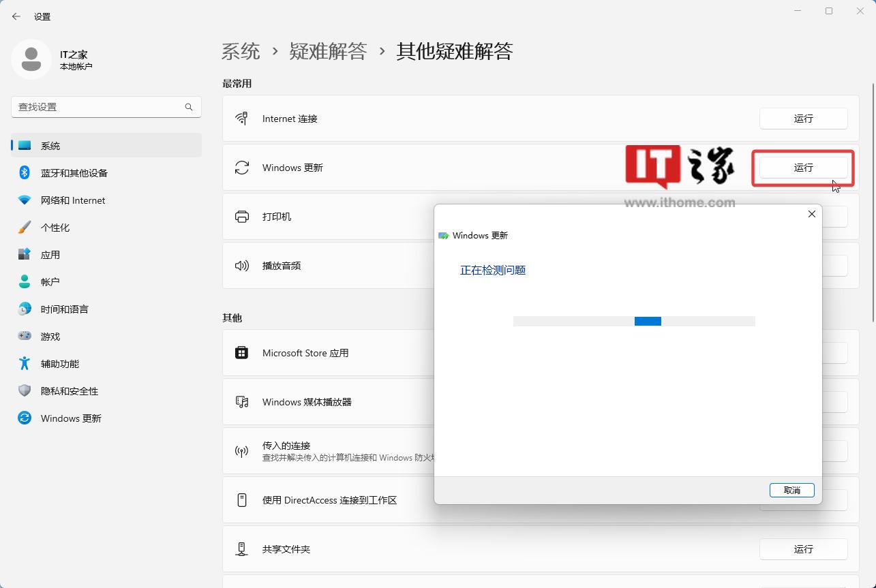This screenshot has width=876, height=588.
Task: Click the 辅助功能 accessibility icon
Action: click(25, 364)
